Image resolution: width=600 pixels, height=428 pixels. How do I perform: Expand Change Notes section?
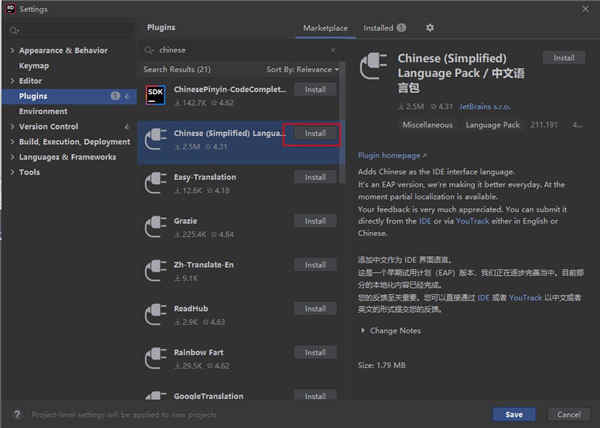pyautogui.click(x=363, y=330)
